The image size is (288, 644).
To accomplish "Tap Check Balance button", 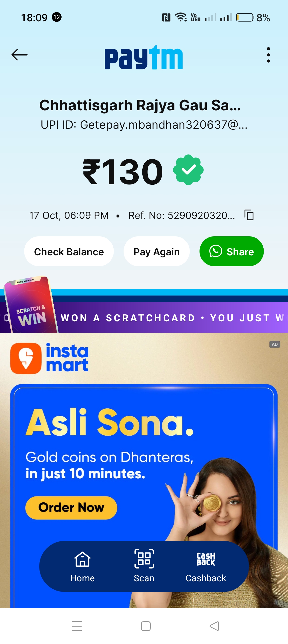I will (x=69, y=251).
